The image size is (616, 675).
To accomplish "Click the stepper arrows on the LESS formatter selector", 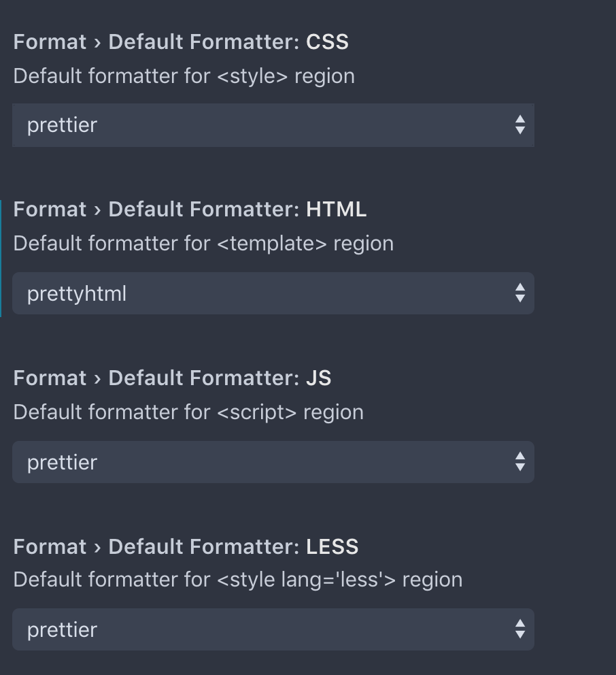I will point(519,630).
